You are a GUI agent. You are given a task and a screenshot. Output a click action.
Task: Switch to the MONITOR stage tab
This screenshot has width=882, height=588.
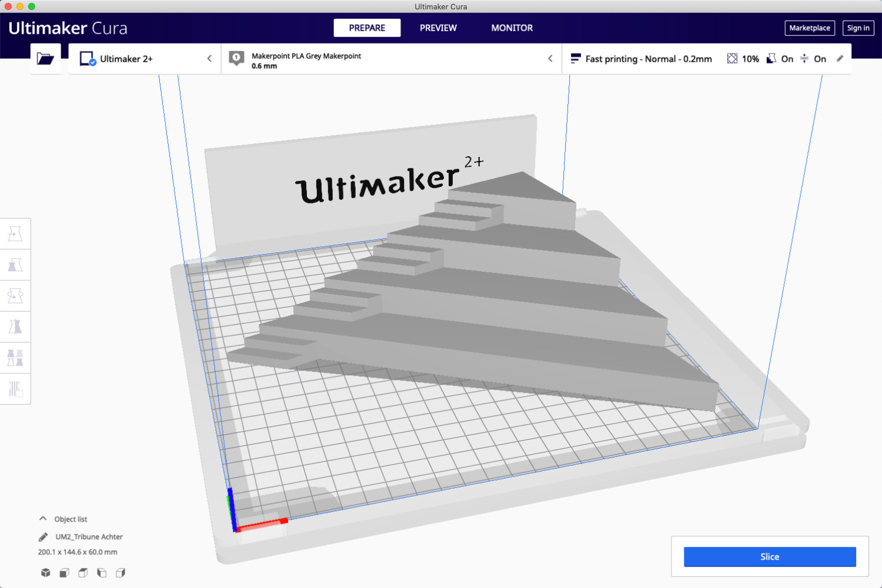click(512, 28)
